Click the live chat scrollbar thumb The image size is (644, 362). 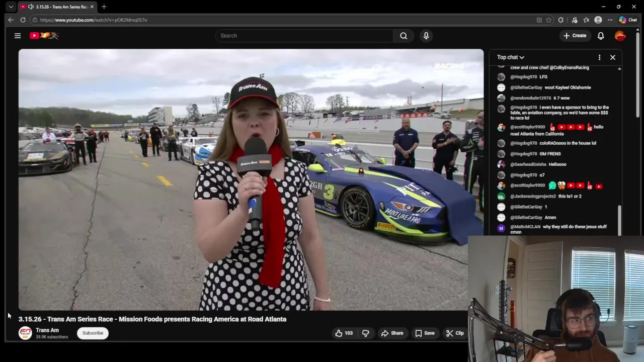point(619,220)
